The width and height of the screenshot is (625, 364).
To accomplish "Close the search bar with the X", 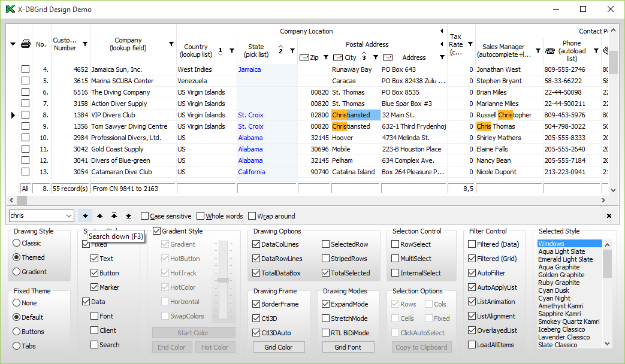I will point(609,216).
